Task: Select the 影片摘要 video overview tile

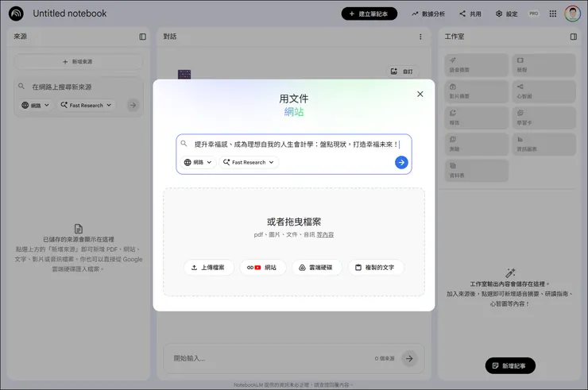Action: pyautogui.click(x=476, y=91)
